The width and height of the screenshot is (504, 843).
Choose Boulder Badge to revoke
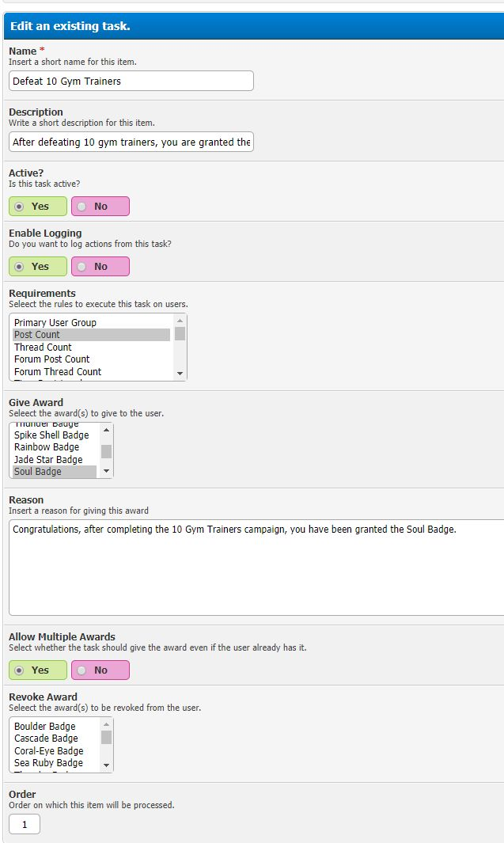pos(45,727)
